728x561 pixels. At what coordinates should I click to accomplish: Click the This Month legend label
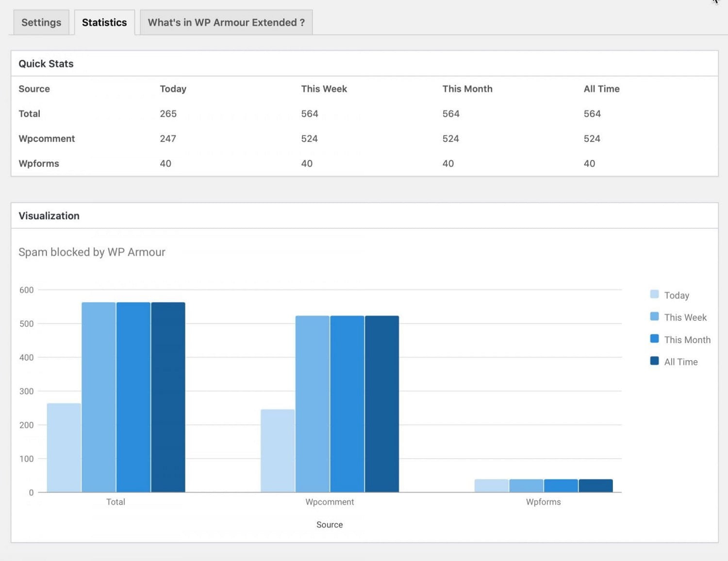tap(687, 340)
